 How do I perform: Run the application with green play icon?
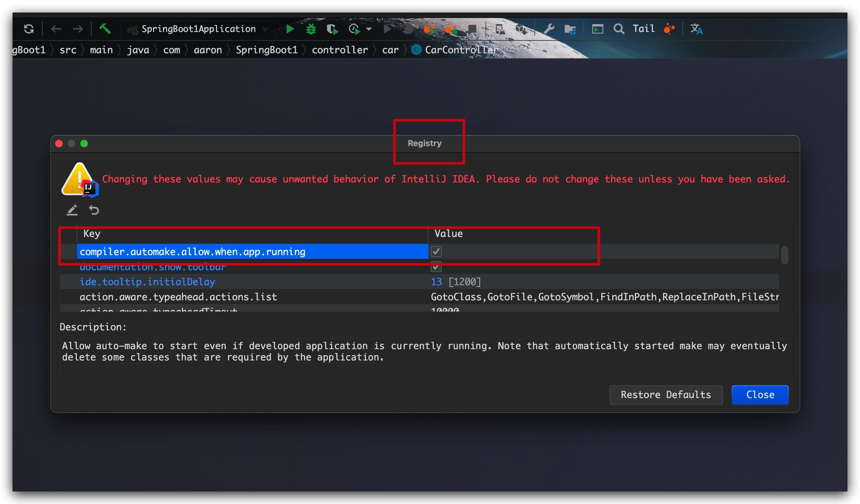coord(290,29)
